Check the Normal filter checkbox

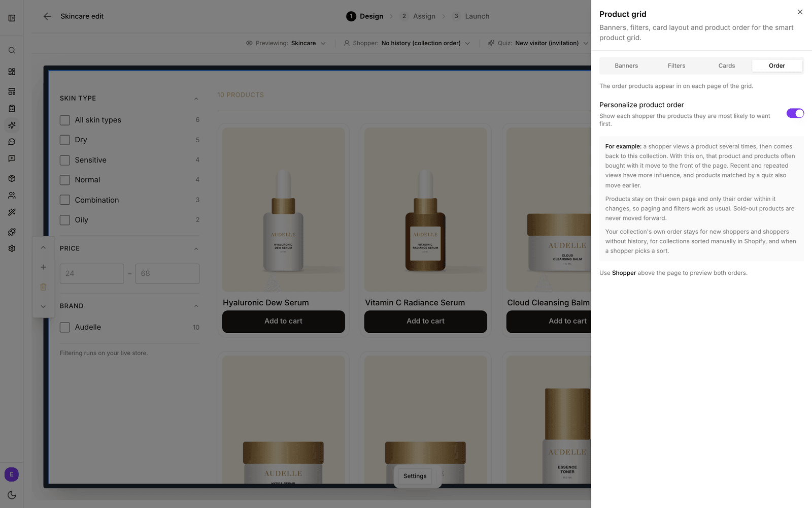(x=65, y=180)
